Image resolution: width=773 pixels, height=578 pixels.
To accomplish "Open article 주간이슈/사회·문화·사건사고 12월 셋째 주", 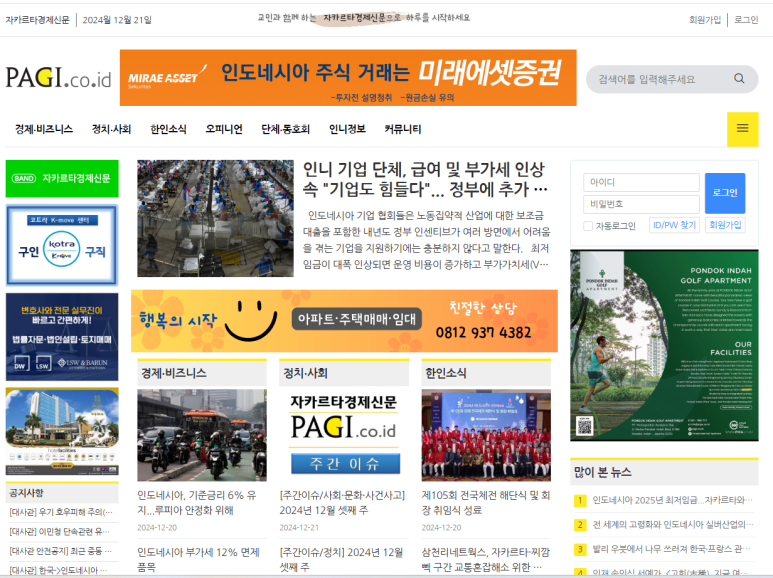I will pyautogui.click(x=342, y=503).
